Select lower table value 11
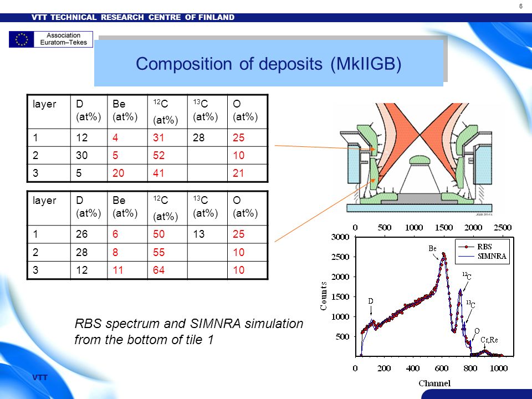The image size is (532, 399). 117,270
